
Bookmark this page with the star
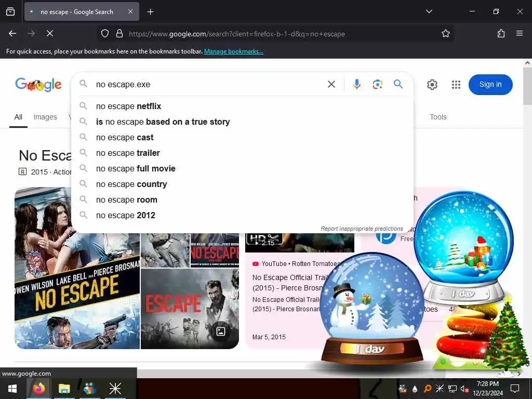coord(445,34)
